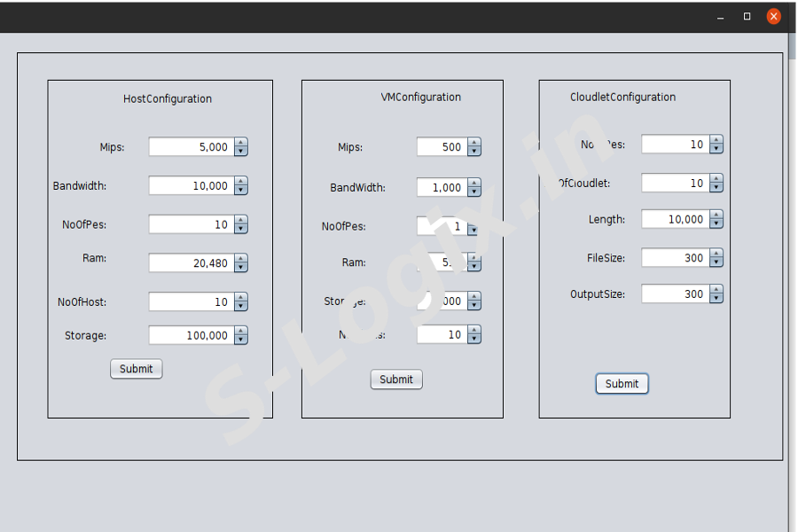This screenshot has width=798, height=532.
Task: Decrease VM BandWidth spinner value
Action: (474, 192)
